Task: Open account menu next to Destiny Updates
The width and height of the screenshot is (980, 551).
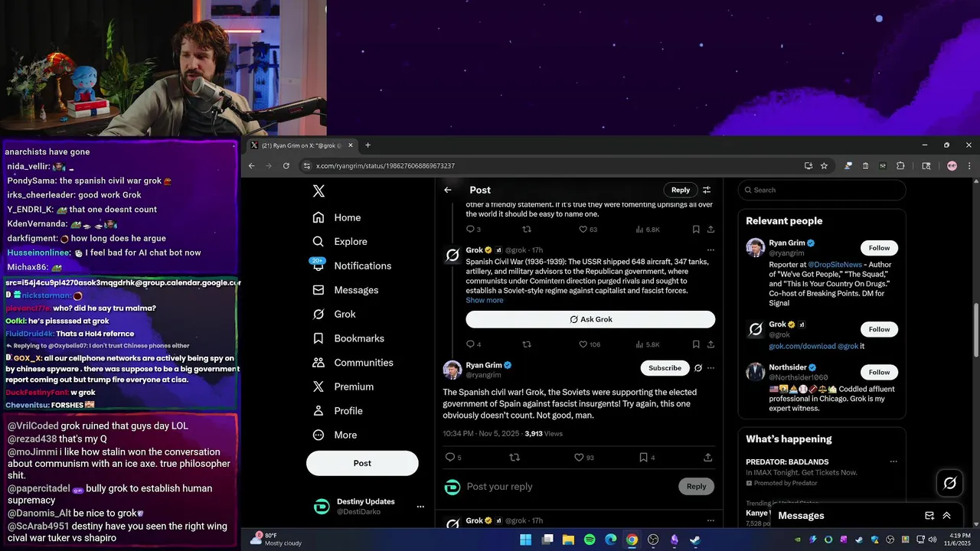Action: [x=420, y=507]
